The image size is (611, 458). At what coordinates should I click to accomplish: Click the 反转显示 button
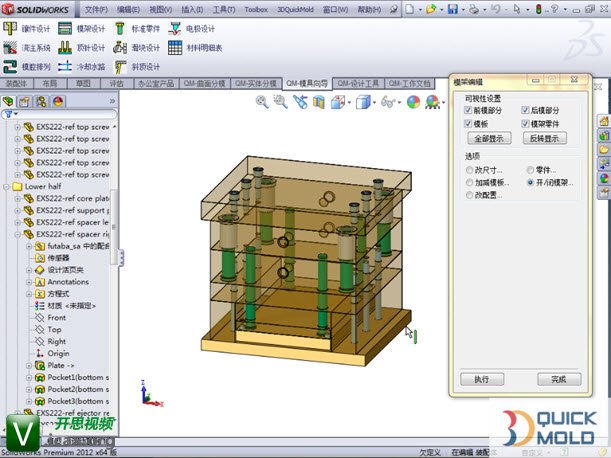pyautogui.click(x=544, y=138)
